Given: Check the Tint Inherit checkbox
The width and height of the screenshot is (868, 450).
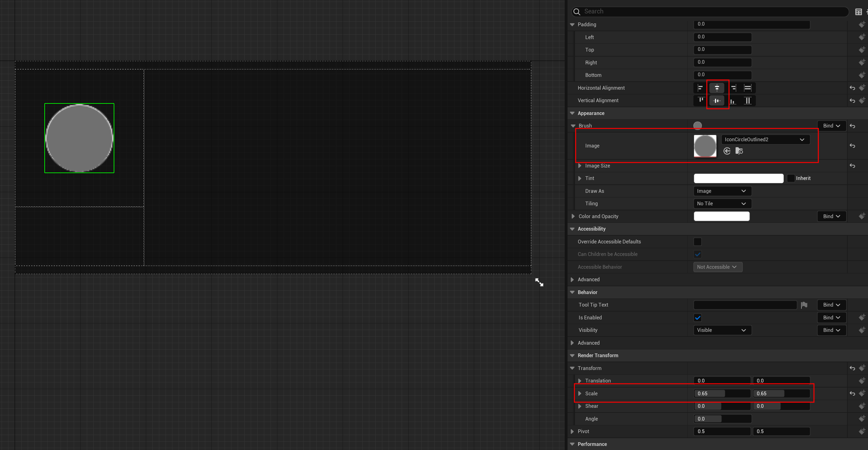Looking at the screenshot, I should coord(791,178).
